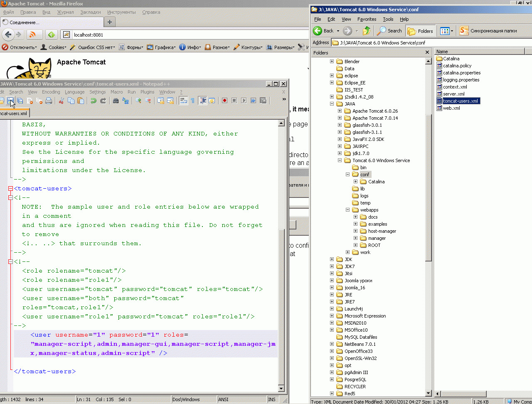532x404 pixels.
Task: Click the Zoom In magnifier in Notepad++
Action: 138,101
